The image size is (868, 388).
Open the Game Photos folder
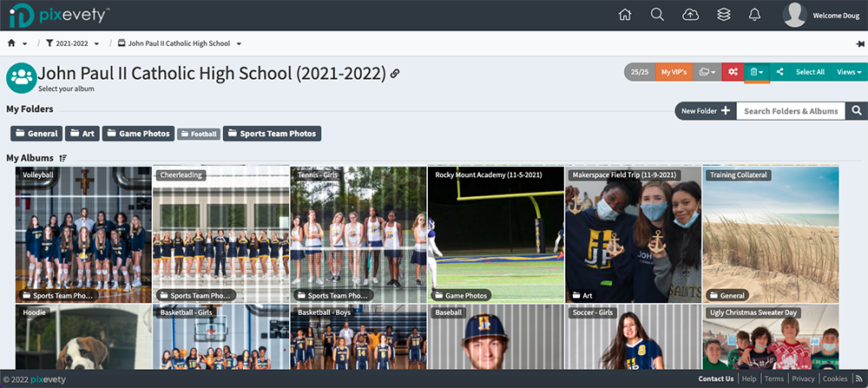point(137,134)
